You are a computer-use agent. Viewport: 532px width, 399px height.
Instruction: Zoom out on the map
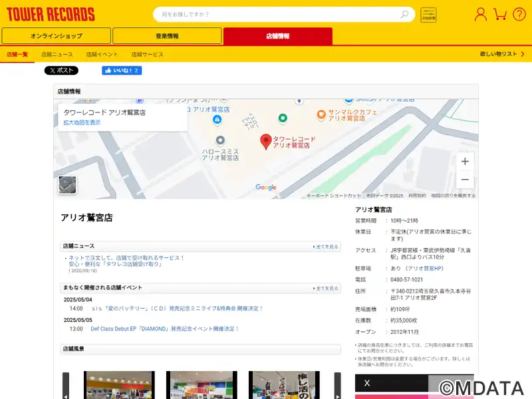[465, 180]
